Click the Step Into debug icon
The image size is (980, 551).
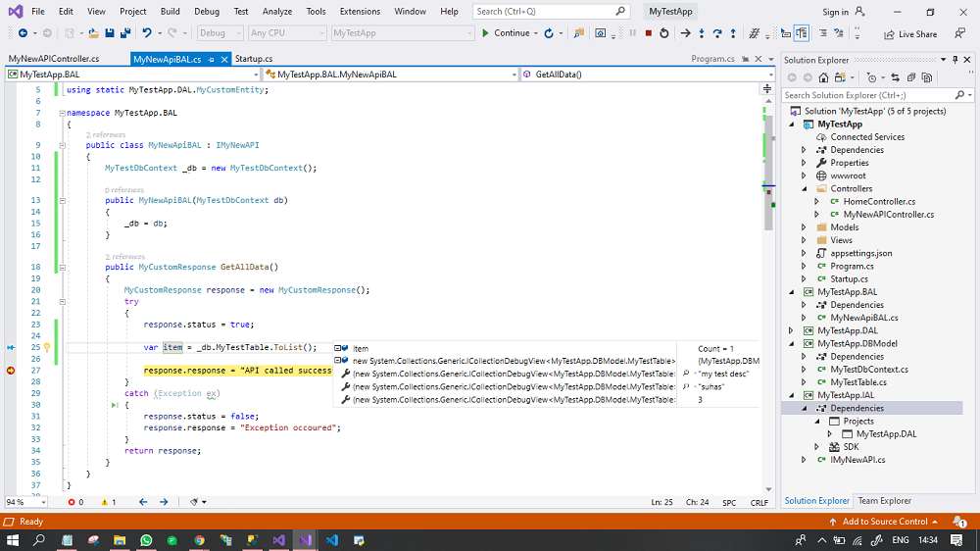coord(702,33)
